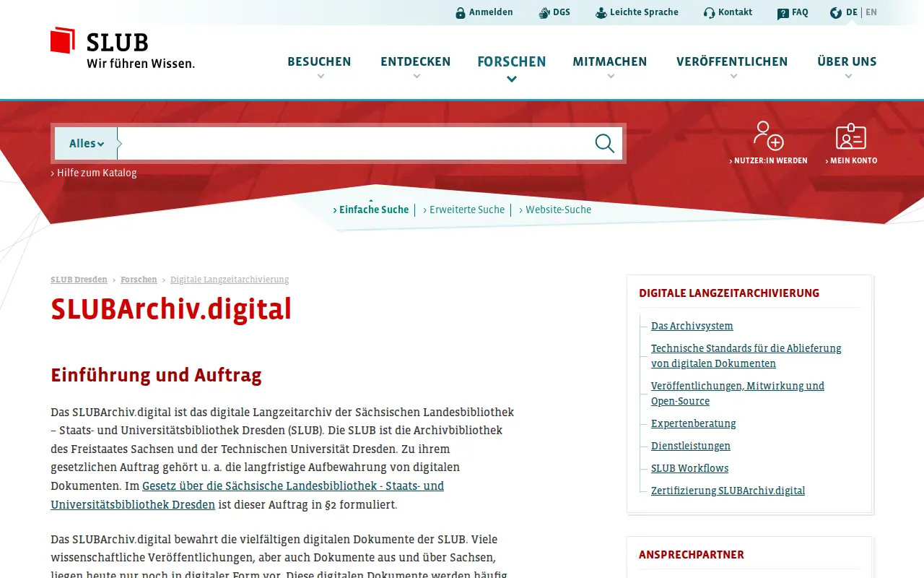
Task: Click the Anmelden lock icon
Action: click(x=461, y=13)
